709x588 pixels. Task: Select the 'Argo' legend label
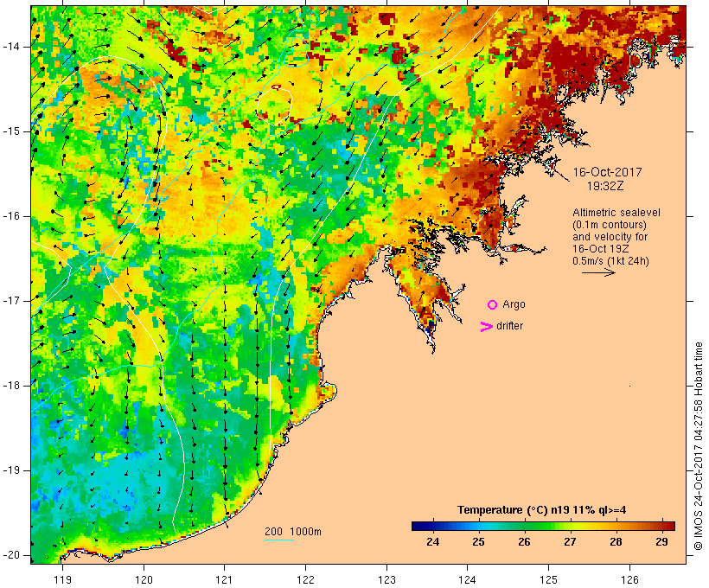(514, 304)
